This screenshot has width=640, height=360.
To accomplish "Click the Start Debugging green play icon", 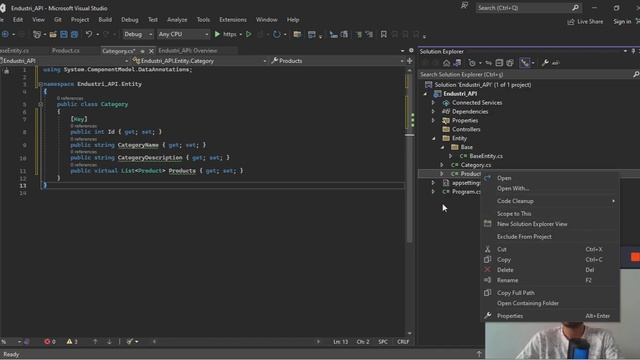I will (217, 34).
